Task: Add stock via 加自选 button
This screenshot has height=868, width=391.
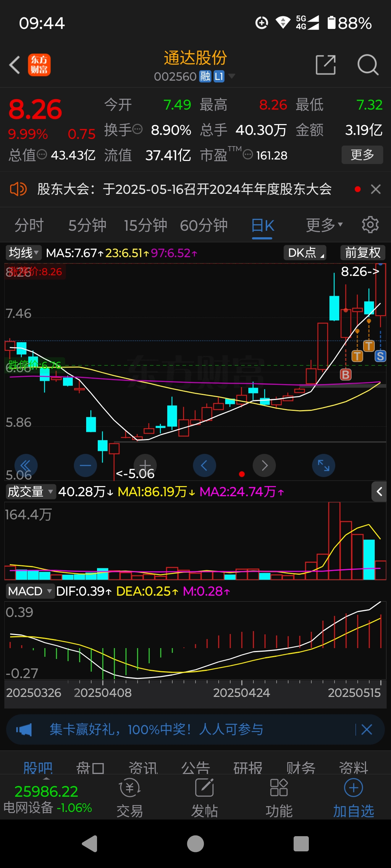Action: point(353,798)
